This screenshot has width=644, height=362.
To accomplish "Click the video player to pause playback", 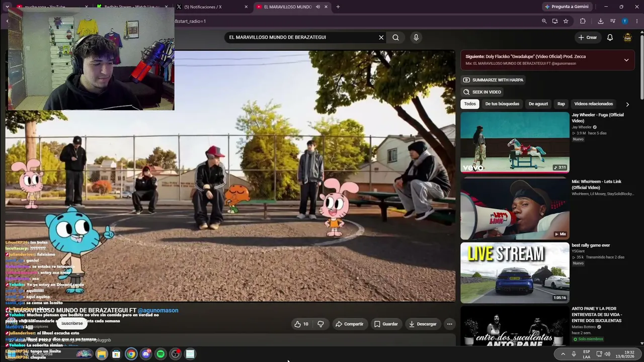I will click(230, 176).
